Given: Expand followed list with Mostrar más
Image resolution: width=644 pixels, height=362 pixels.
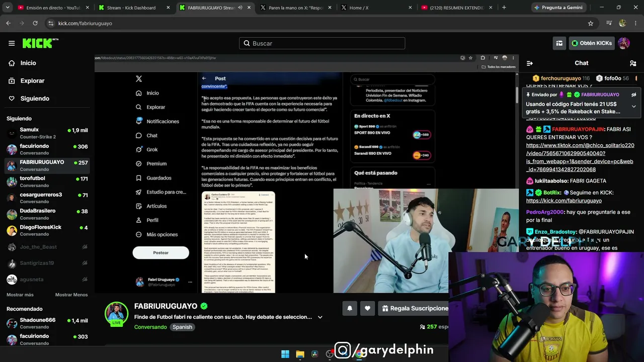Looking at the screenshot, I should [20, 295].
